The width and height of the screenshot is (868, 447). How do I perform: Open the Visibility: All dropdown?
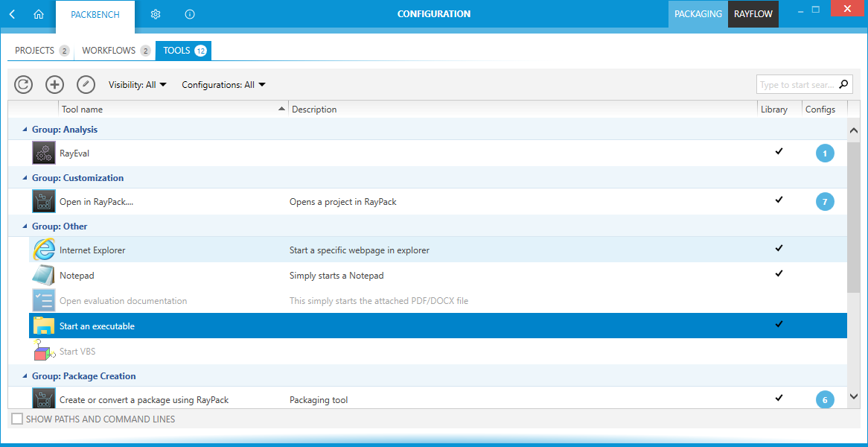click(137, 84)
